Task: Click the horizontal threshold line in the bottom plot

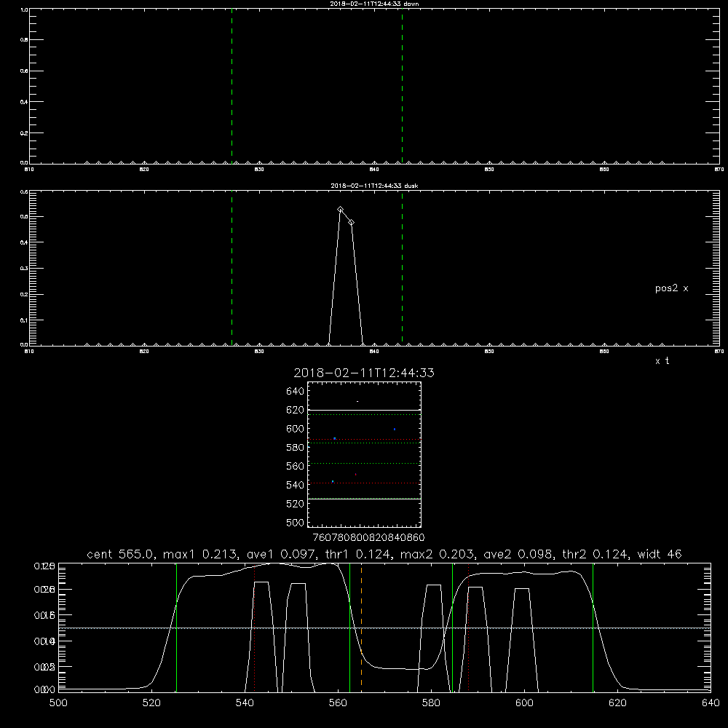Action: [x=384, y=628]
